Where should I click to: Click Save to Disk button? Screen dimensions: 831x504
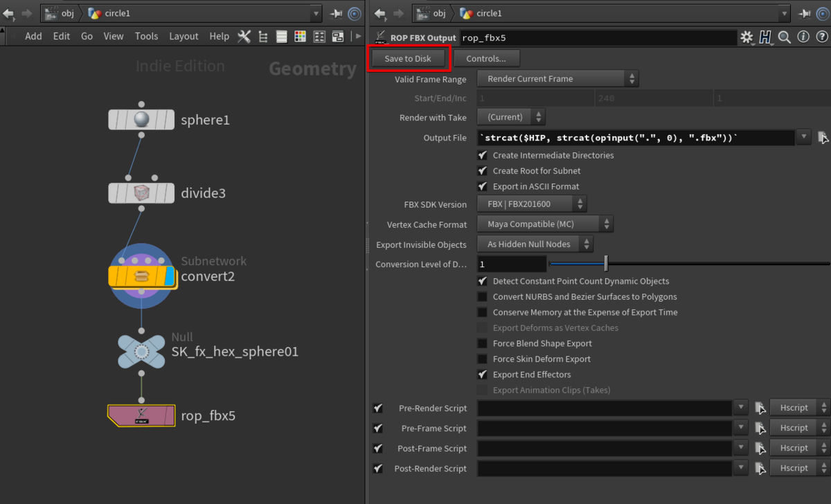tap(408, 59)
